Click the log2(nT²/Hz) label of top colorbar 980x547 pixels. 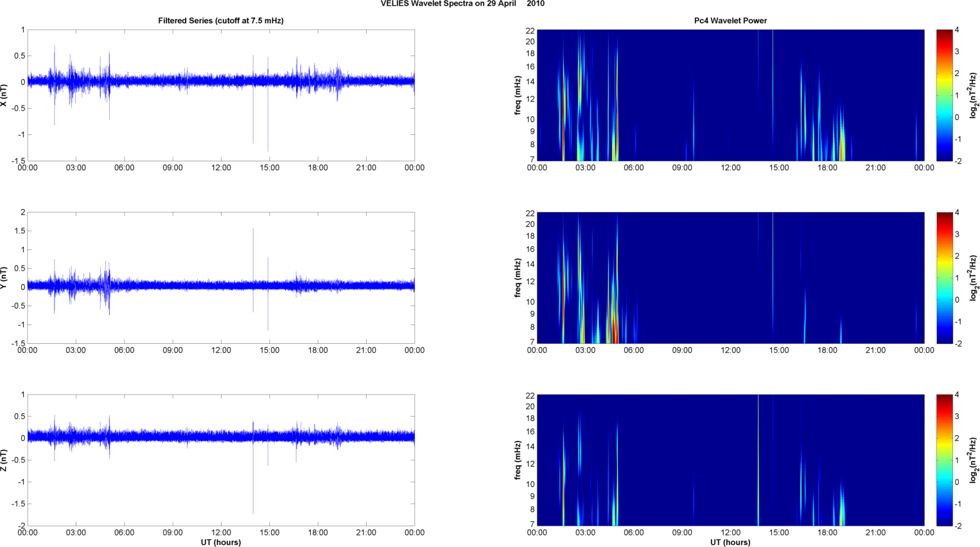tap(974, 95)
